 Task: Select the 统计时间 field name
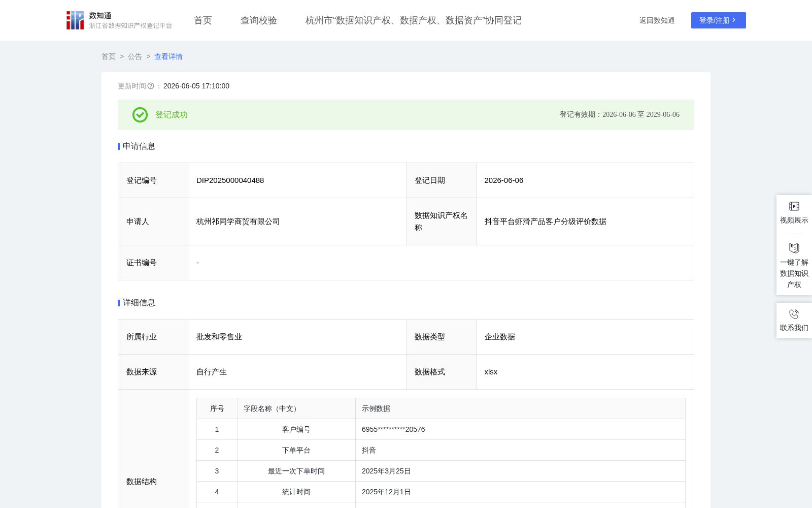296,492
